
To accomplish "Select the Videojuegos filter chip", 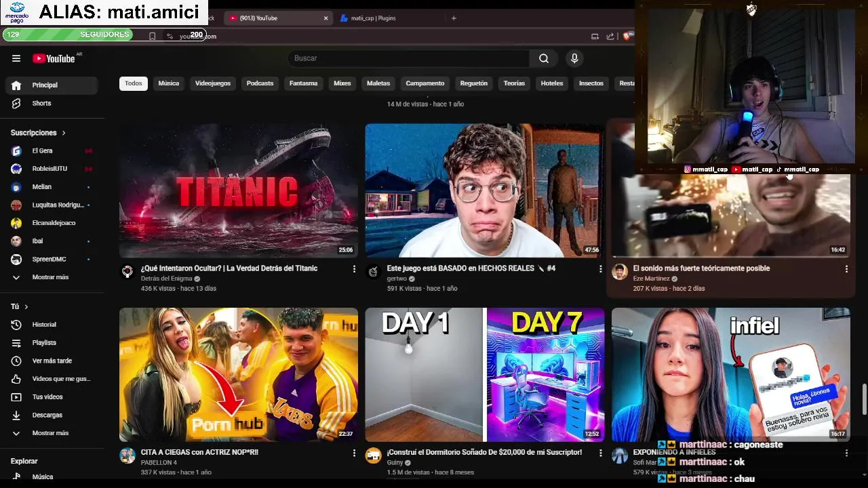I will point(213,83).
